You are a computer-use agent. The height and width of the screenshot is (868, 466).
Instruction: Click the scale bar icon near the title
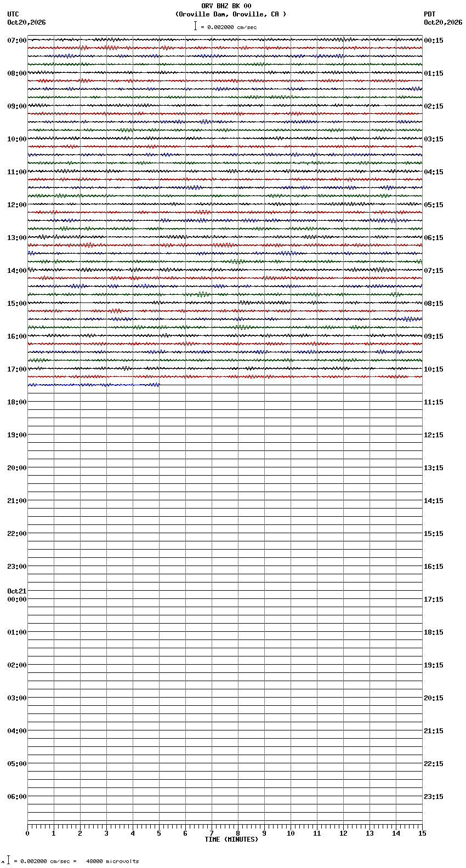tap(195, 26)
